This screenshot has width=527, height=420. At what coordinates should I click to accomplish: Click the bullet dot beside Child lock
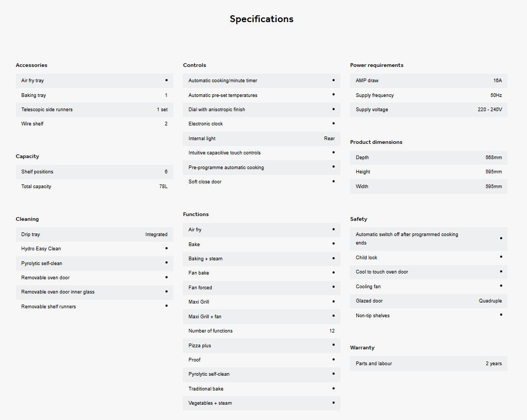[501, 257]
